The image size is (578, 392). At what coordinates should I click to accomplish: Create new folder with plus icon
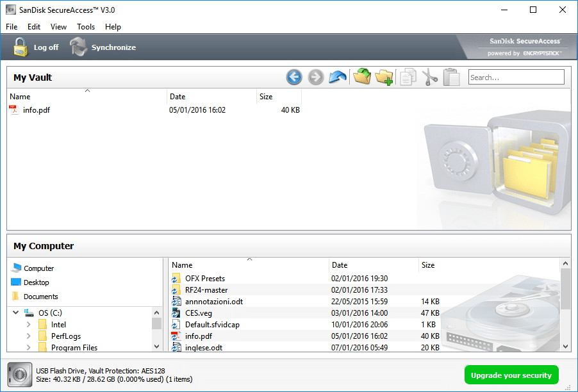click(x=384, y=78)
